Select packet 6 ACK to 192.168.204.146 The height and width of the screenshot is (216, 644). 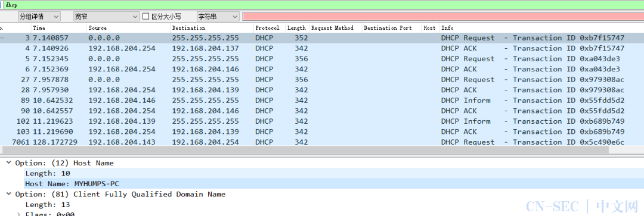click(322, 69)
